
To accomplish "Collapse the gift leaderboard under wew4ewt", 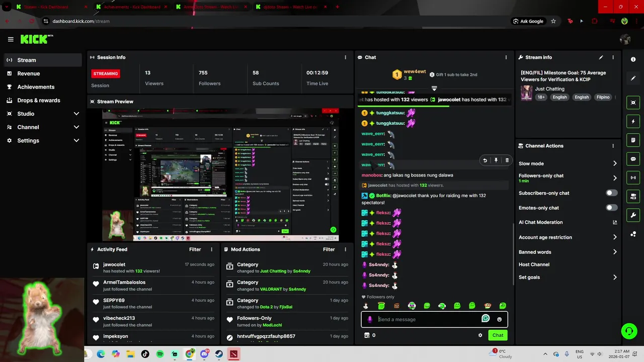I will 434,88.
